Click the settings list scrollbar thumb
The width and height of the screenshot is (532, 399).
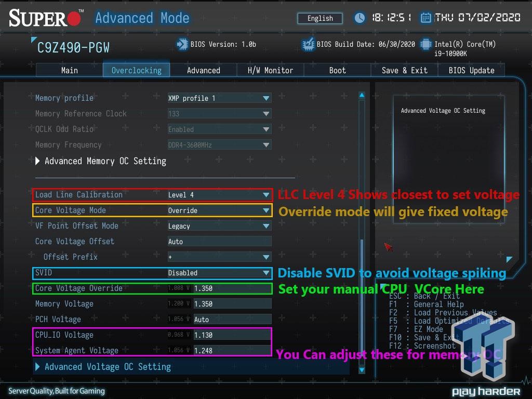tap(362, 299)
